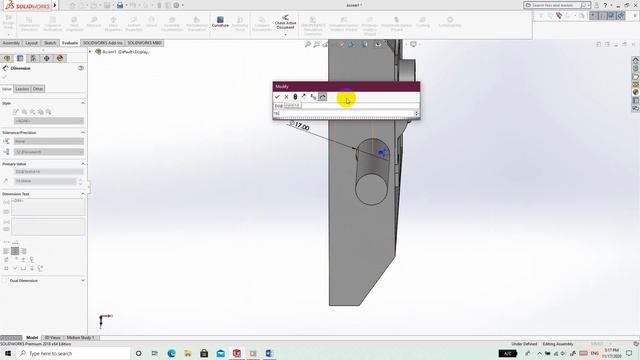Open Microsoft Edge from the taskbar
This screenshot has width=640, height=360.
(x=171, y=353)
